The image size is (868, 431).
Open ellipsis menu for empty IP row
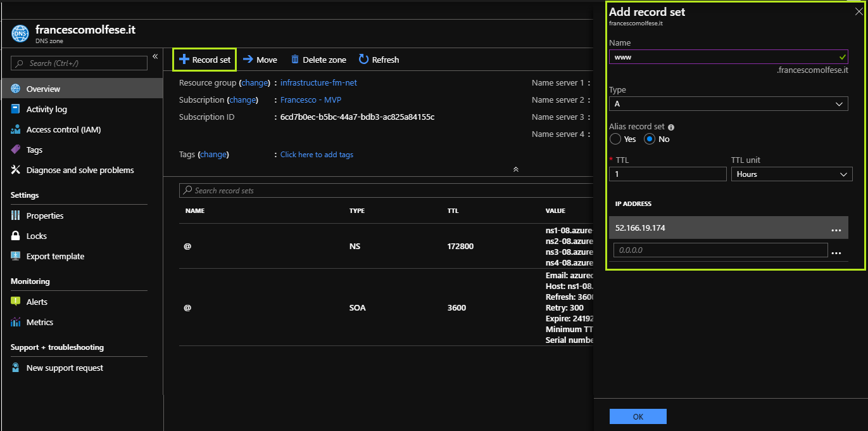coord(836,252)
